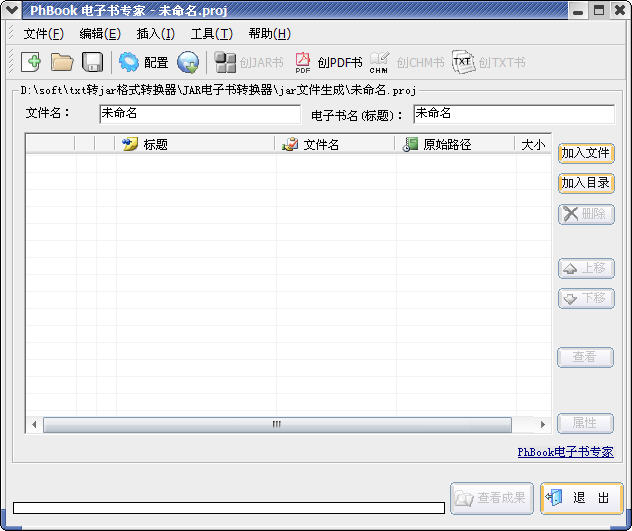The height and width of the screenshot is (531, 632).
Task: Click the globe web icon in toolbar
Action: [x=188, y=62]
